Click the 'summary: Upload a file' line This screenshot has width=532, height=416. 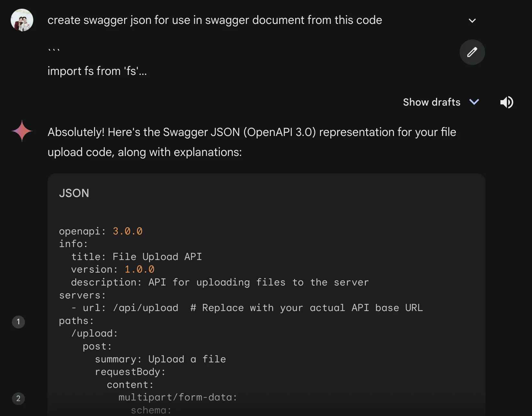[160, 359]
